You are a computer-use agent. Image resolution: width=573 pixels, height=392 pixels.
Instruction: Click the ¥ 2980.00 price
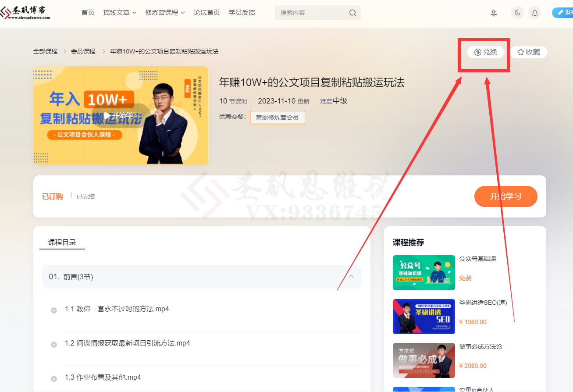pyautogui.click(x=473, y=366)
